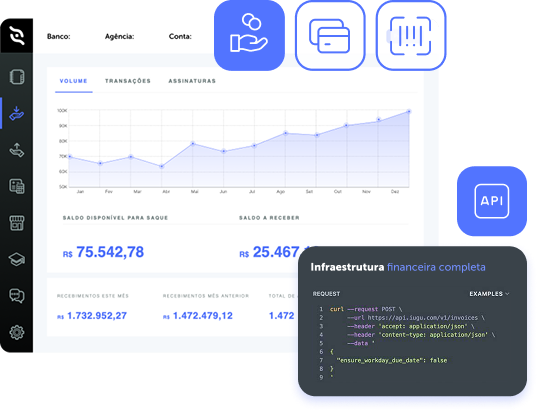Click the R$ 1.472.479,12 value
Image resolution: width=538 pixels, height=412 pixels.
coord(198,316)
